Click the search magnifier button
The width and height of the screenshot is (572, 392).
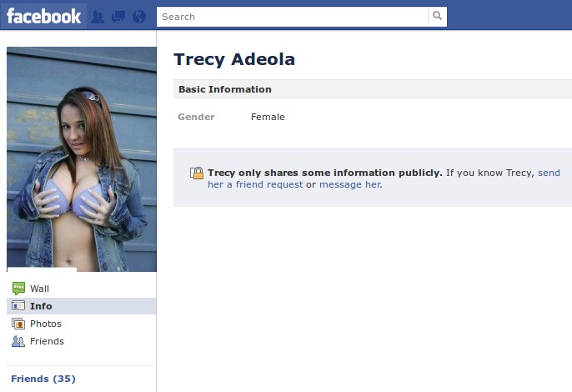437,16
